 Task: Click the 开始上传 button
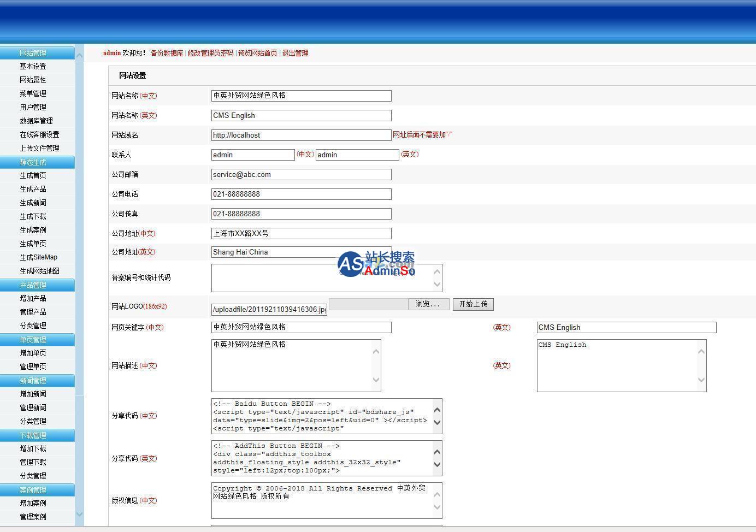point(473,304)
